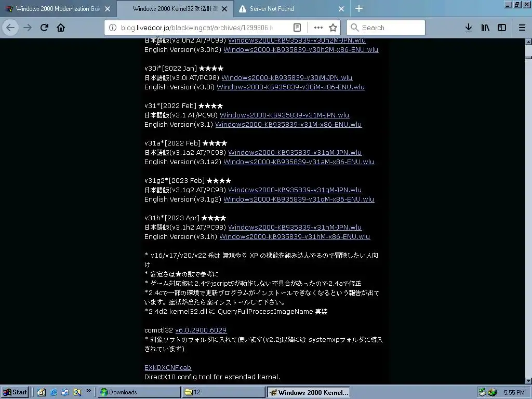
Task: Download the v31hM-x86-ENU.wlu English version
Action: (295, 237)
